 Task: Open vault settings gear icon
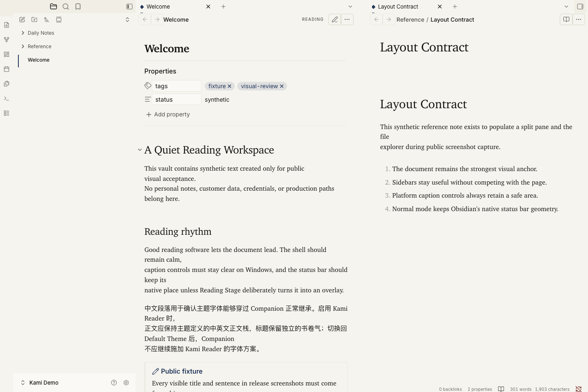126,383
